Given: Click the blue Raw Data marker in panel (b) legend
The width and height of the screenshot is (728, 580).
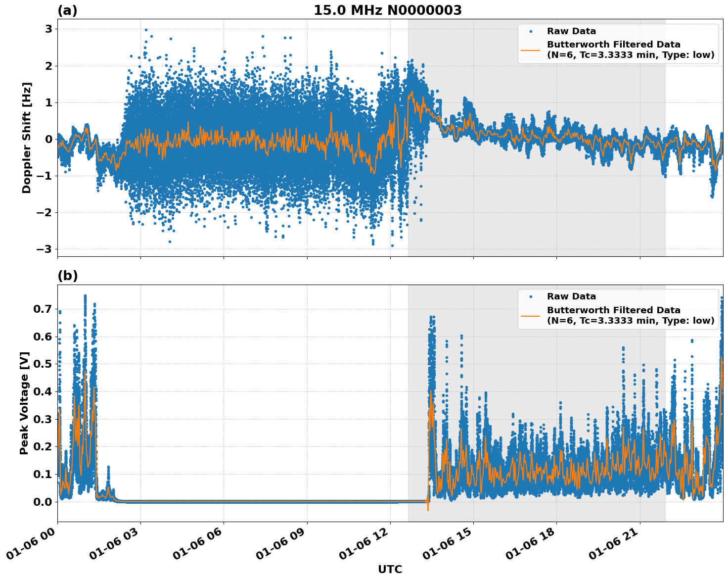Looking at the screenshot, I should 532,296.
